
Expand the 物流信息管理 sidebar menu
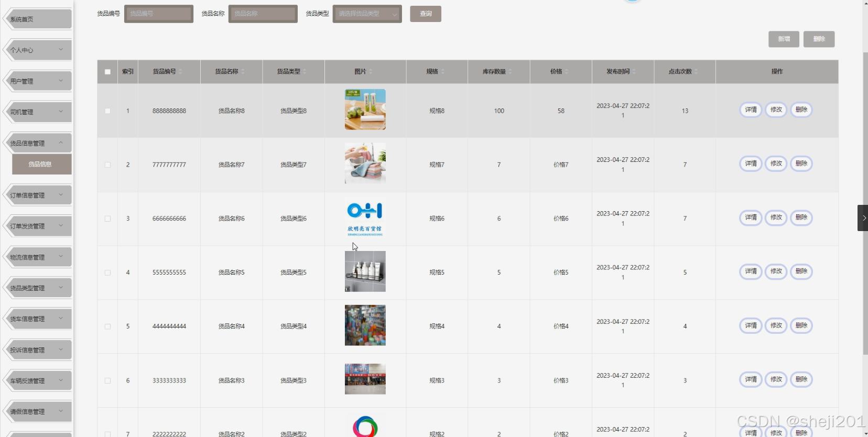(x=38, y=257)
